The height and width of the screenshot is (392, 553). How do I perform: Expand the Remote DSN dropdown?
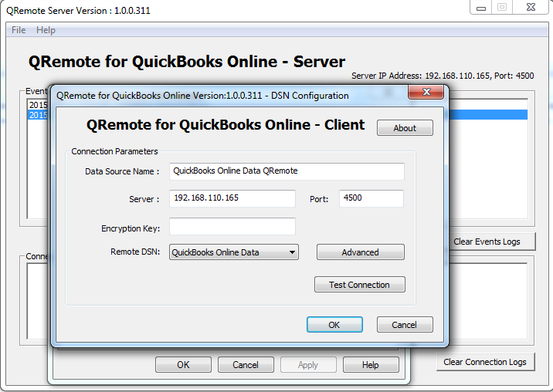(x=234, y=252)
